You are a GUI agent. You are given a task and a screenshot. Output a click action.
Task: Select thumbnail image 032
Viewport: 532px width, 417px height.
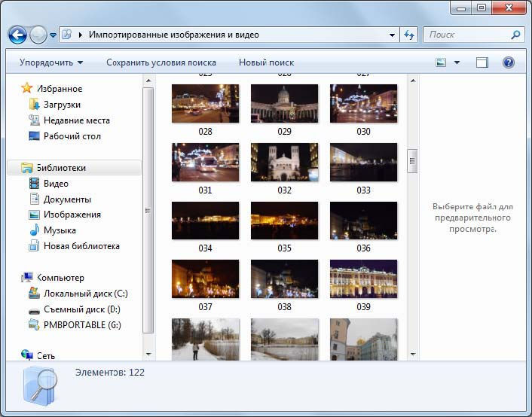click(284, 162)
